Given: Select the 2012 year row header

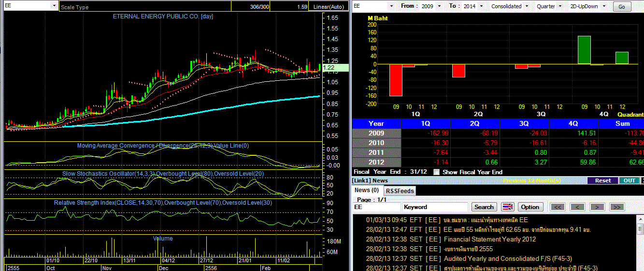Looking at the screenshot, I should 376,162.
